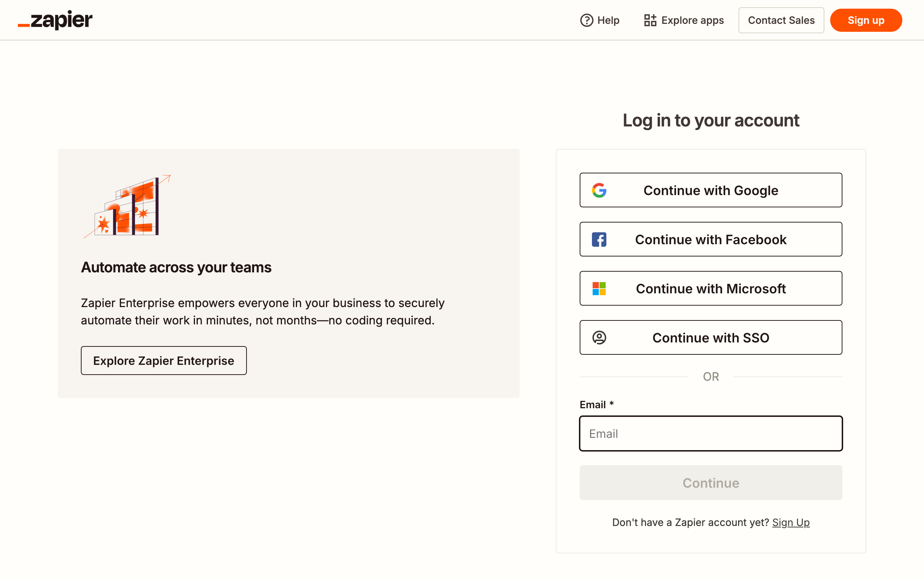Open the Help menu item
The image size is (924, 578).
click(x=600, y=20)
